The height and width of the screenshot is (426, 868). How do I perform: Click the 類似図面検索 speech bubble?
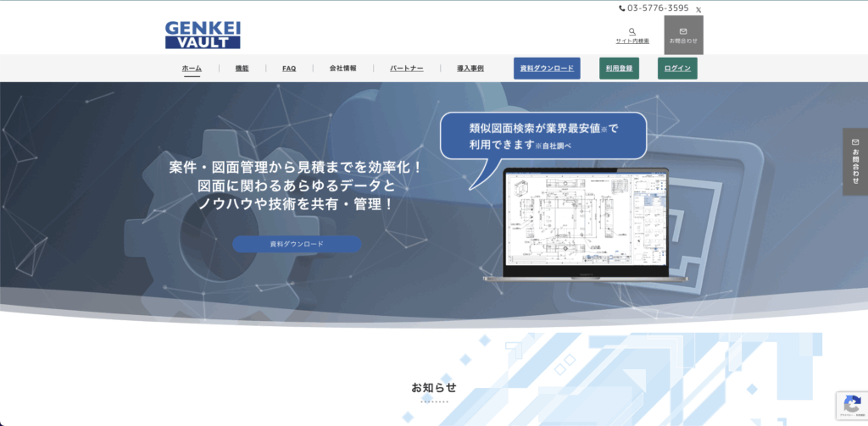pos(542,136)
